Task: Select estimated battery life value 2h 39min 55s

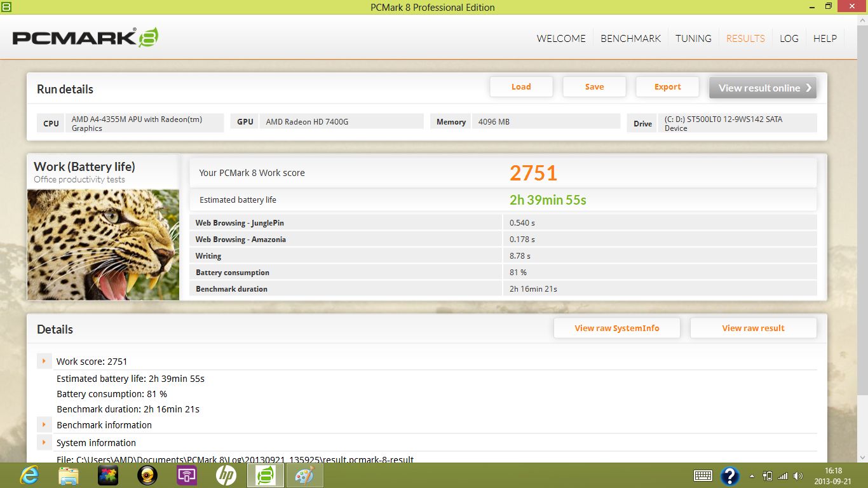Action: point(548,200)
